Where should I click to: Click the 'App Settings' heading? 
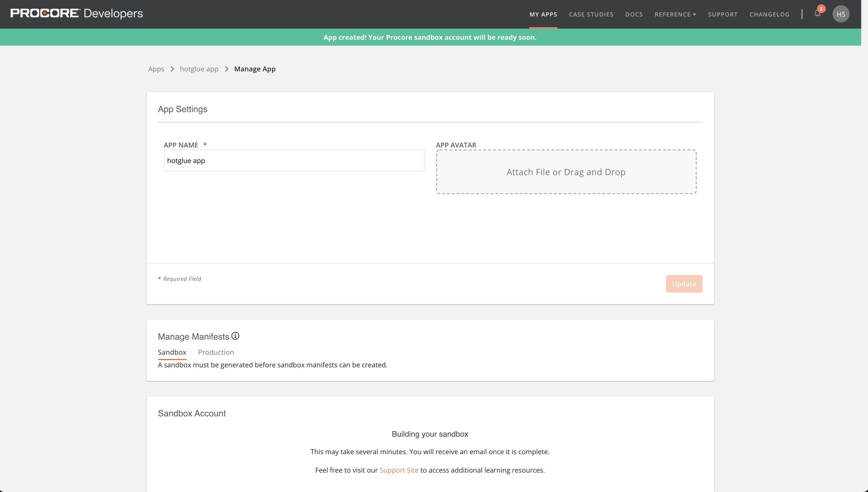[182, 109]
